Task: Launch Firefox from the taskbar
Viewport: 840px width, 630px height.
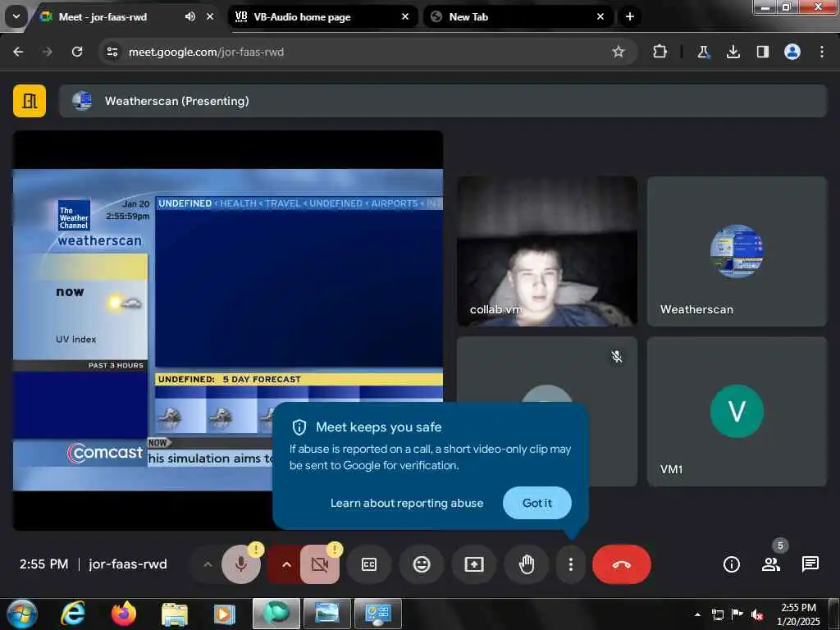Action: (124, 614)
